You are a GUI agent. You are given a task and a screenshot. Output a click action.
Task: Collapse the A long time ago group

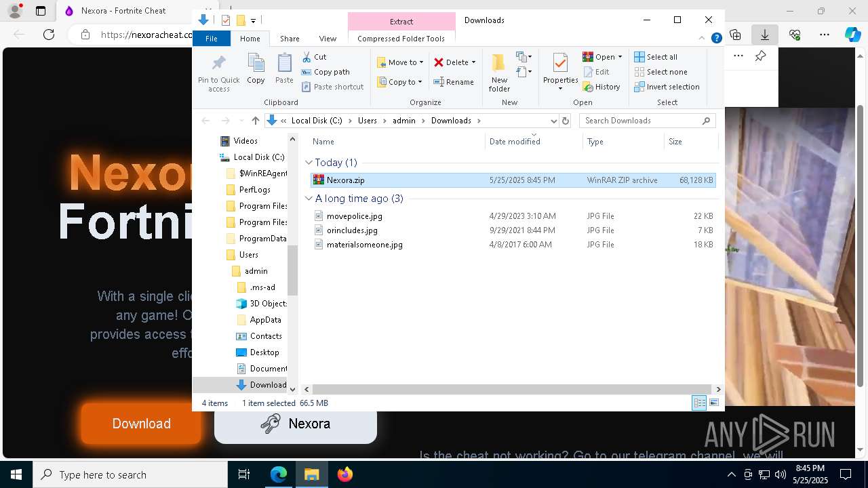(309, 199)
